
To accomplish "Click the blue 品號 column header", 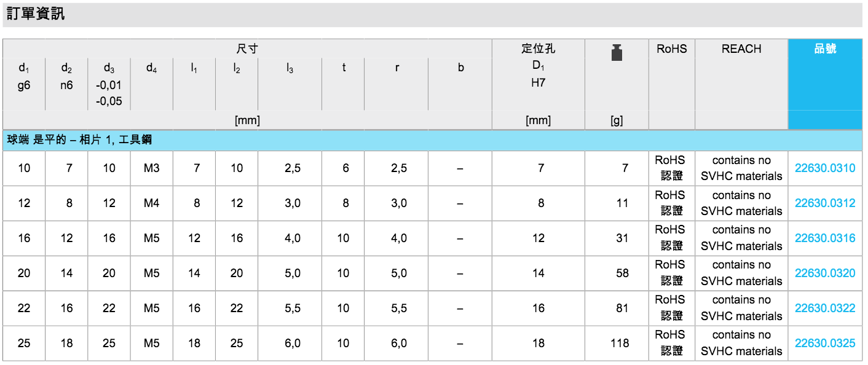I will 825,49.
